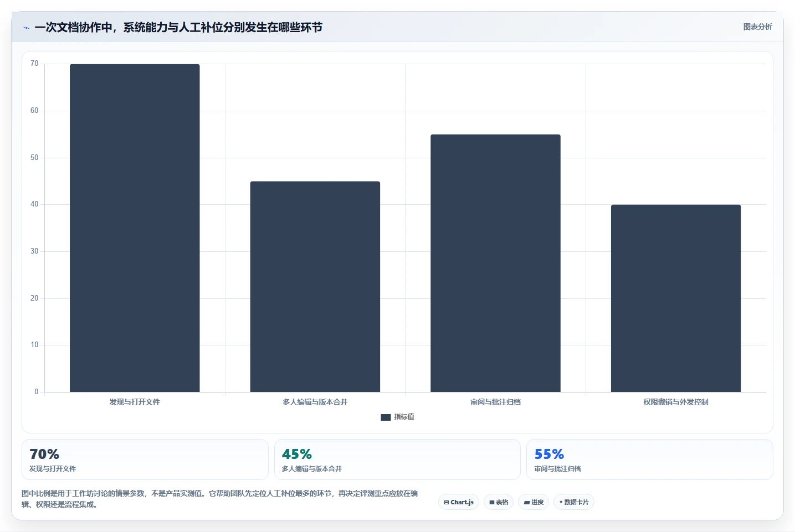Click the lightning icon beside the chart title

pos(26,28)
